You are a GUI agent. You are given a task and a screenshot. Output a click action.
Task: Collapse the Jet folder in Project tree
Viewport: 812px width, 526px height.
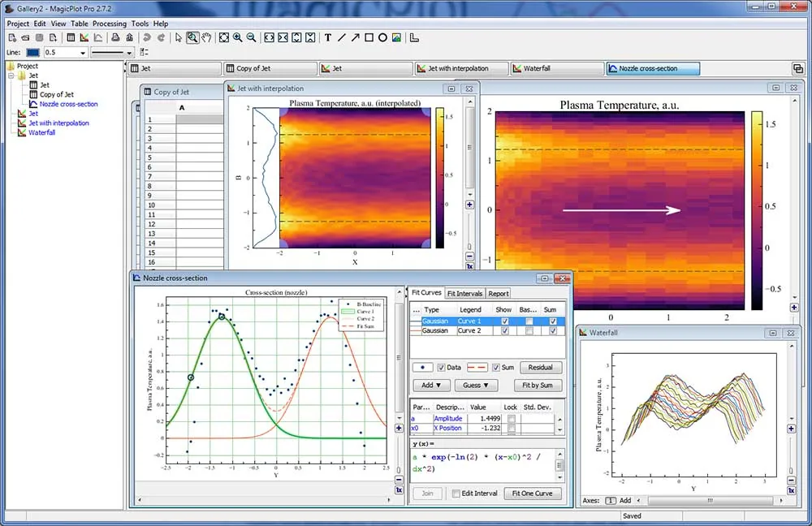(11, 75)
